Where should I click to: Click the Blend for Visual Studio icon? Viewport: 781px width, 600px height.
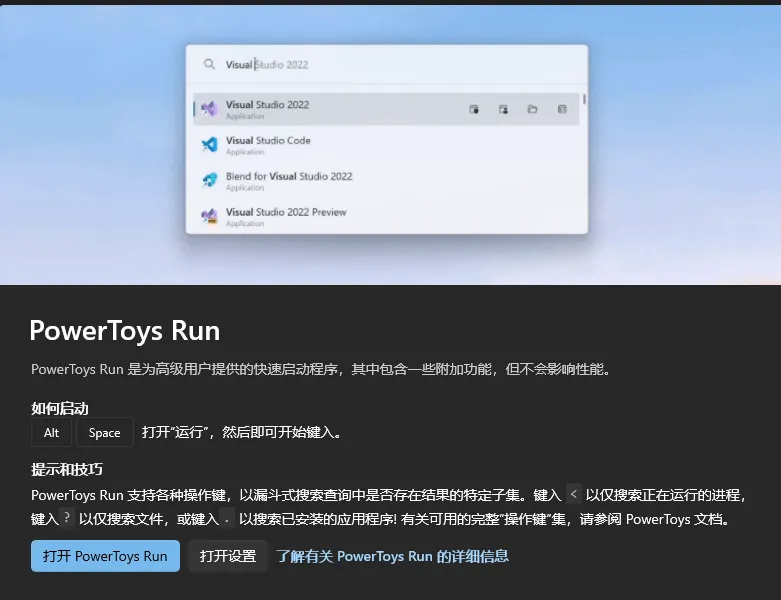tap(210, 180)
